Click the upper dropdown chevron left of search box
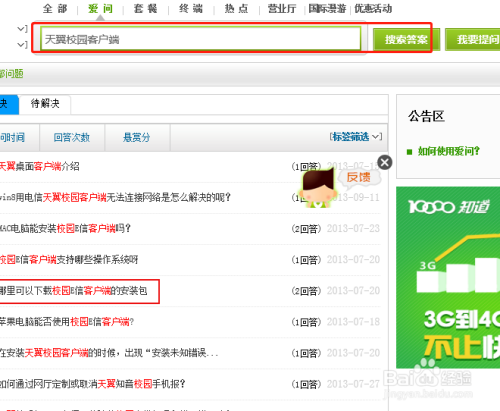This screenshot has width=500, height=411. click(x=22, y=29)
